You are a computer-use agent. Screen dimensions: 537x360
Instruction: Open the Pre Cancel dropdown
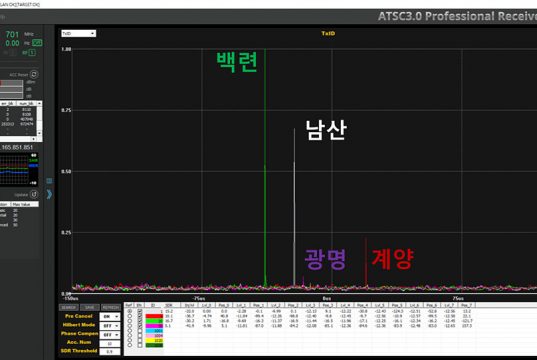110,316
